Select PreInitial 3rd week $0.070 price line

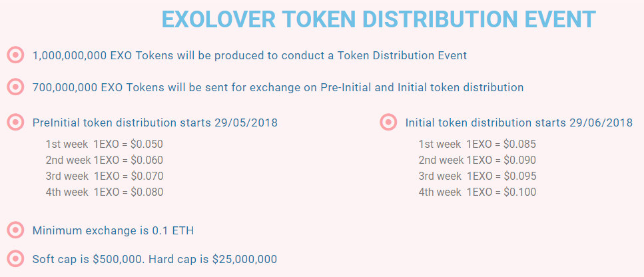pos(105,176)
